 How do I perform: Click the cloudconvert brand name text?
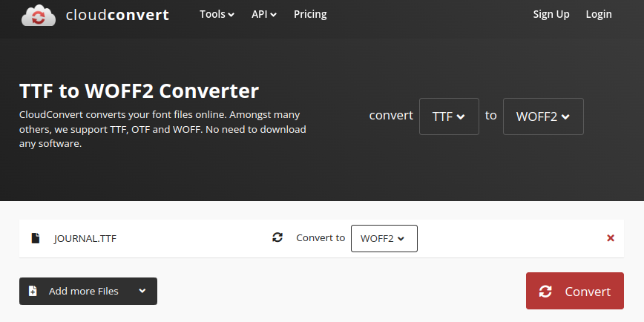click(116, 15)
